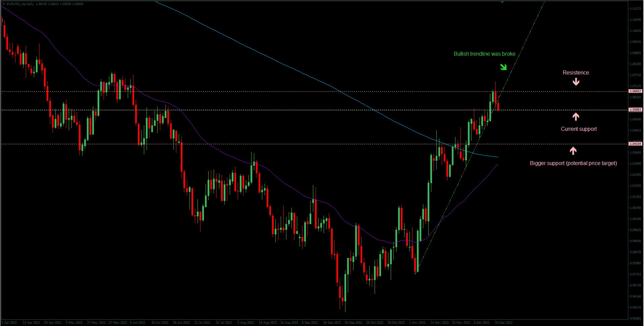Screen dimensions: 644x326
Task: Click the 'Resistence' text annotation
Action: [576, 73]
